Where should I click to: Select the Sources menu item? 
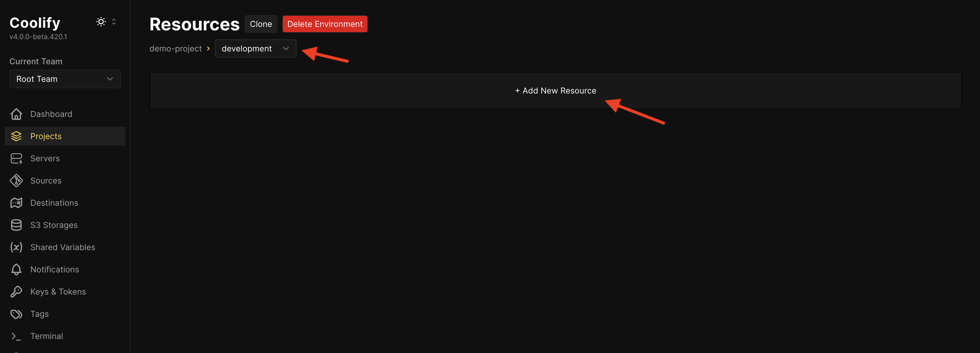coord(65,181)
